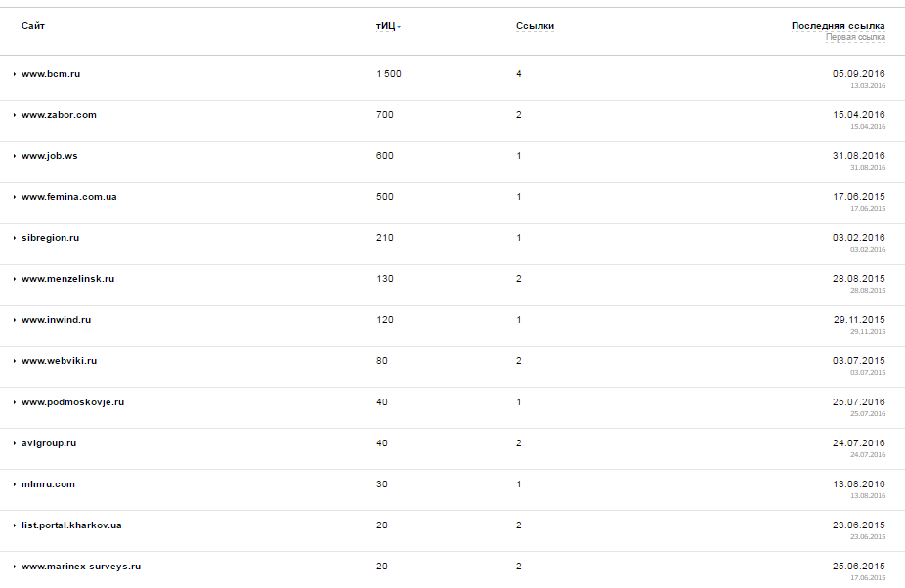The width and height of the screenshot is (905, 588).
Task: Expand the www.marinex-surveys.ru row arrow
Action: point(15,567)
